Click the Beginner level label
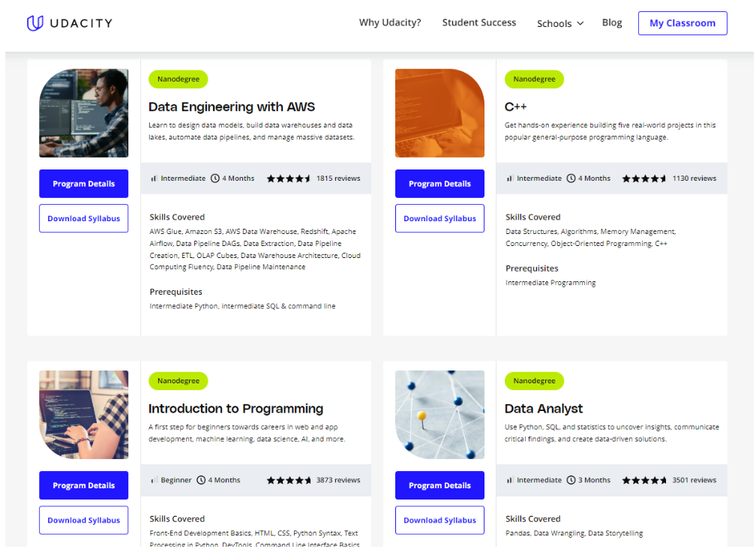 [176, 480]
